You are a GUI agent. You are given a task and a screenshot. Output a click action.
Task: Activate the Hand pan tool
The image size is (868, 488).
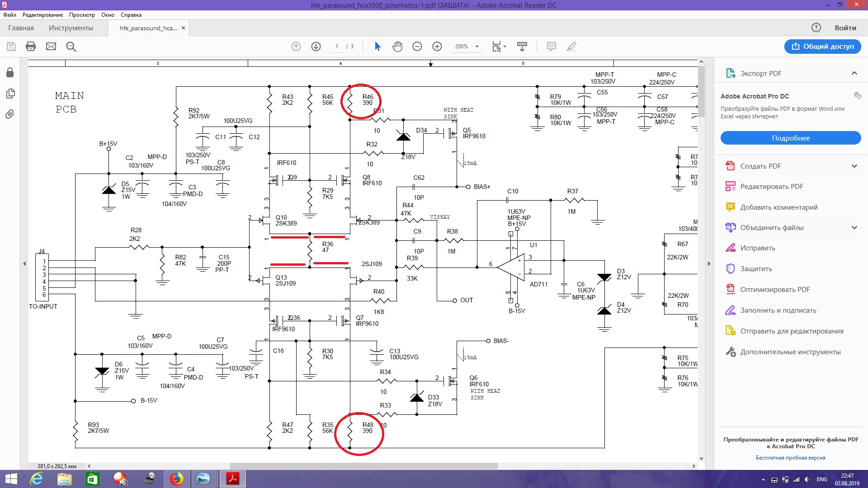(x=397, y=47)
